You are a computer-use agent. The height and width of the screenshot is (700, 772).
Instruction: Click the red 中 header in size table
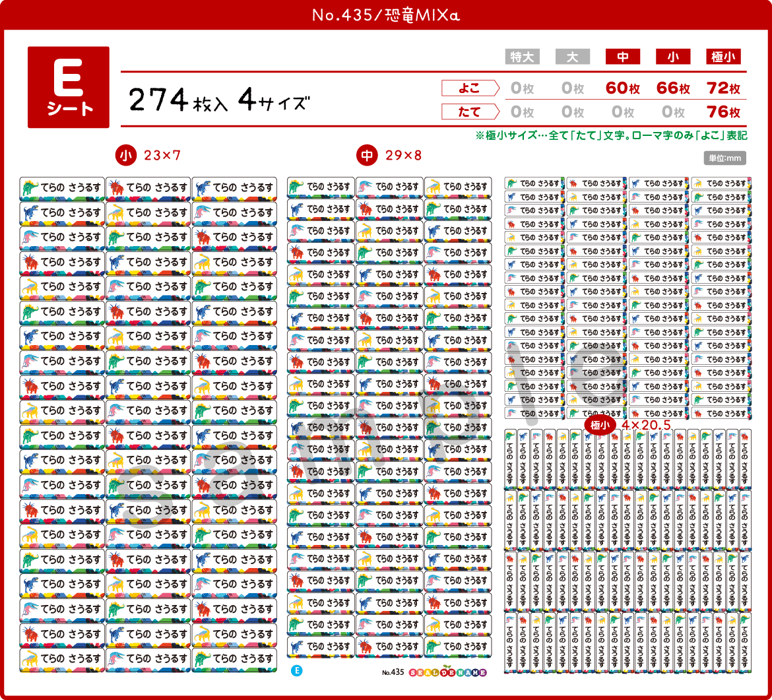click(623, 57)
